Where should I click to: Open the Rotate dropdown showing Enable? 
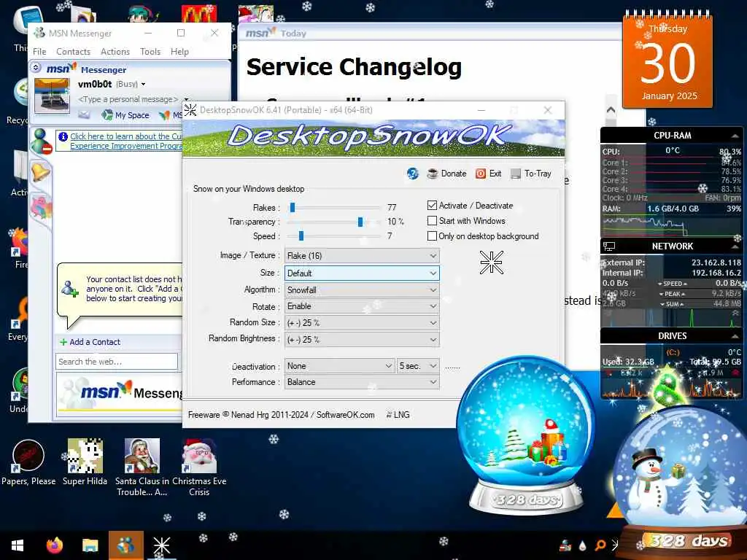pos(362,306)
